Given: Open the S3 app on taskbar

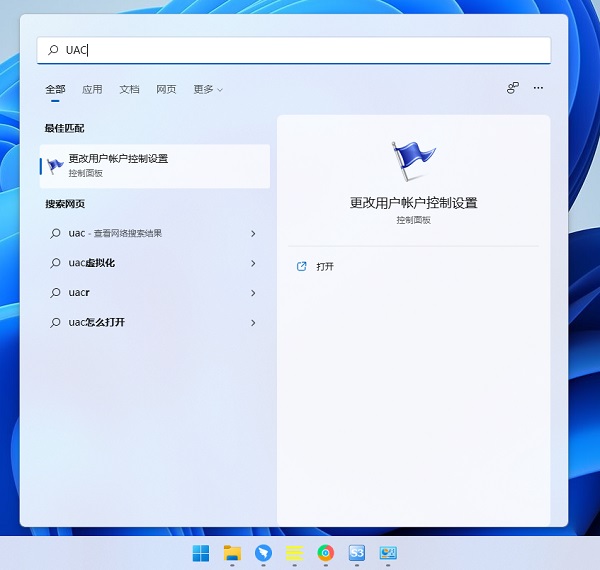Looking at the screenshot, I should (356, 553).
